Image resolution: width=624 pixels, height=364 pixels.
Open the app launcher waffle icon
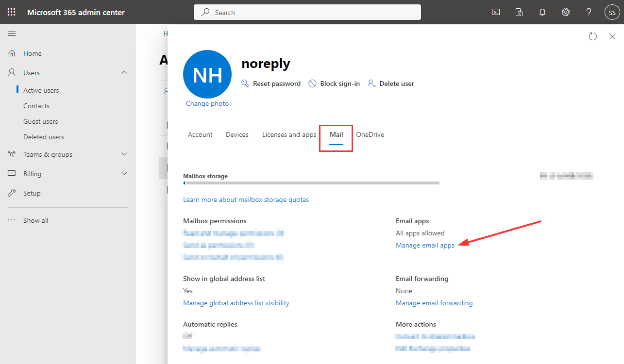point(12,12)
